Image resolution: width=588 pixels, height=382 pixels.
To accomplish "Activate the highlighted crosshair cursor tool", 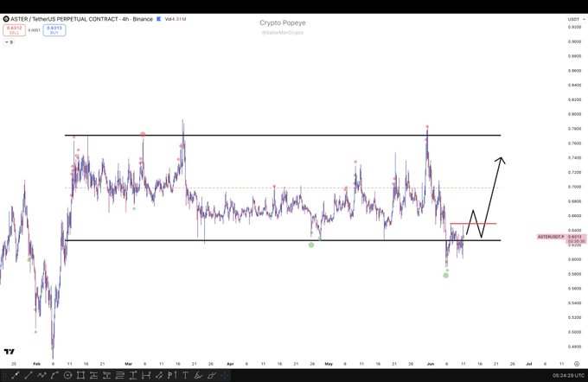I will click(224, 375).
